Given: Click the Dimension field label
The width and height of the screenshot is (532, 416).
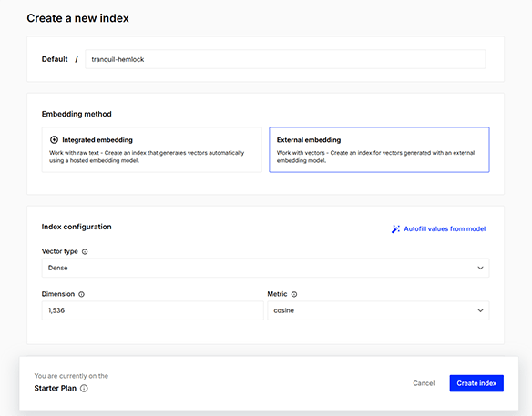Looking at the screenshot, I should click(x=58, y=294).
